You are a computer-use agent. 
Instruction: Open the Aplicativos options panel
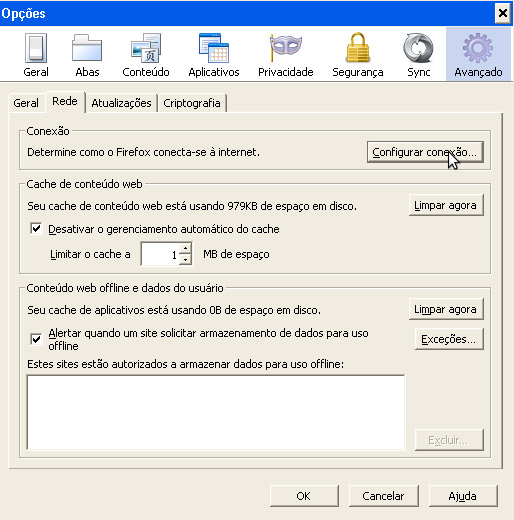214,55
